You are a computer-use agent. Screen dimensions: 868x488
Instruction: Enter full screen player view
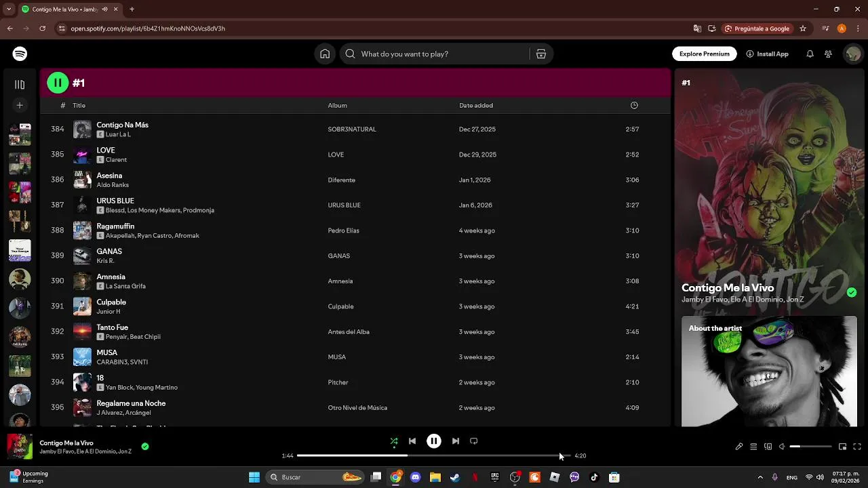click(x=857, y=447)
